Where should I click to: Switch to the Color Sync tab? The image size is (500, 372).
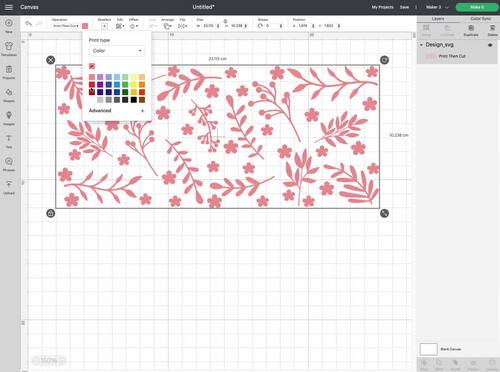(480, 19)
